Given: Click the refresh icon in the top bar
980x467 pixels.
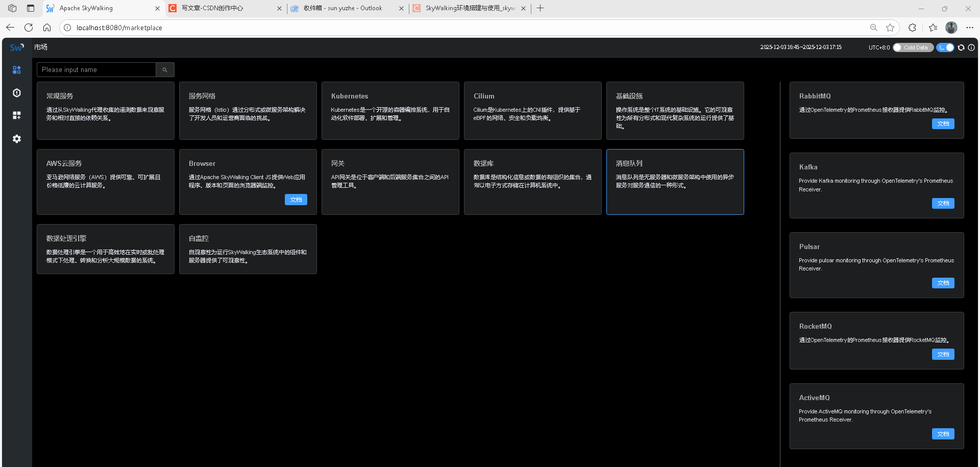Looking at the screenshot, I should tap(961, 47).
